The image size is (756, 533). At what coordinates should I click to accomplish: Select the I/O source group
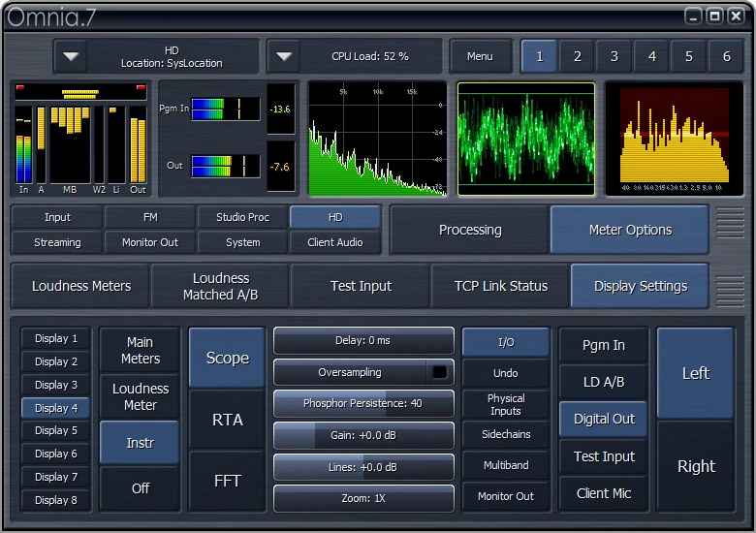click(x=506, y=342)
